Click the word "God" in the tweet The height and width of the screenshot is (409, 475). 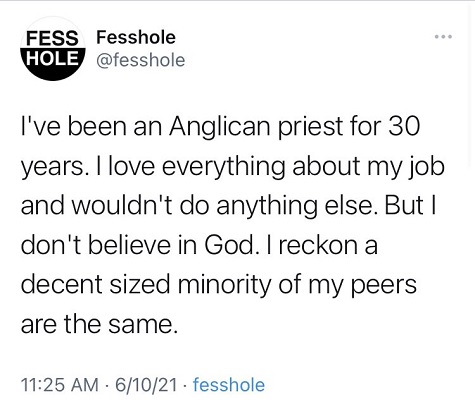(231, 245)
